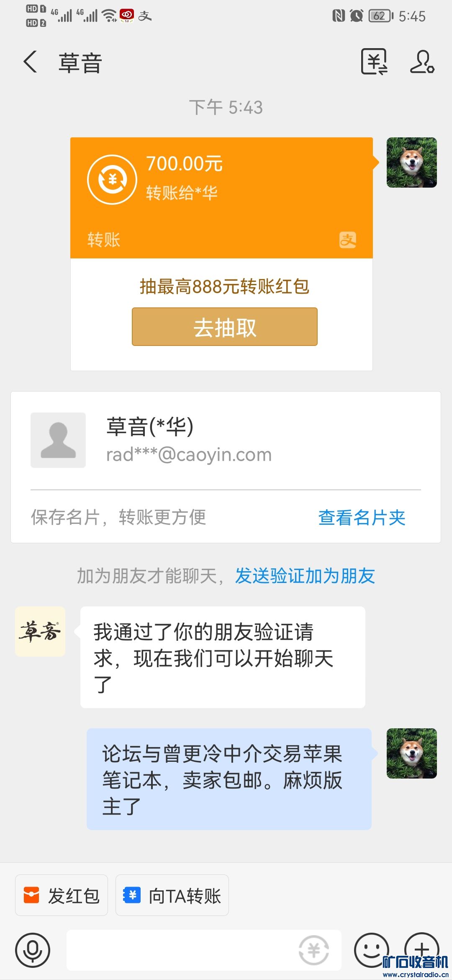452x980 pixels.
Task: Focus the message text input field
Action: click(180, 950)
